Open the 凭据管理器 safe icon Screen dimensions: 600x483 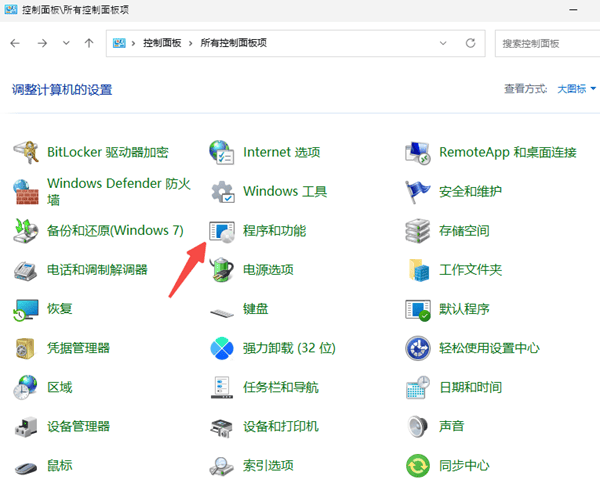(26, 348)
